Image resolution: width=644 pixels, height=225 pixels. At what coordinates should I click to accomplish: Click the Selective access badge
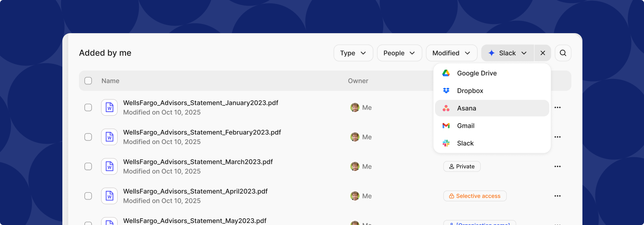[475, 196]
